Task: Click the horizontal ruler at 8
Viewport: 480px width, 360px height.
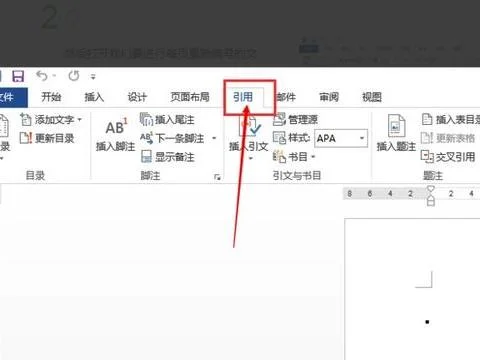Action: tap(349, 193)
